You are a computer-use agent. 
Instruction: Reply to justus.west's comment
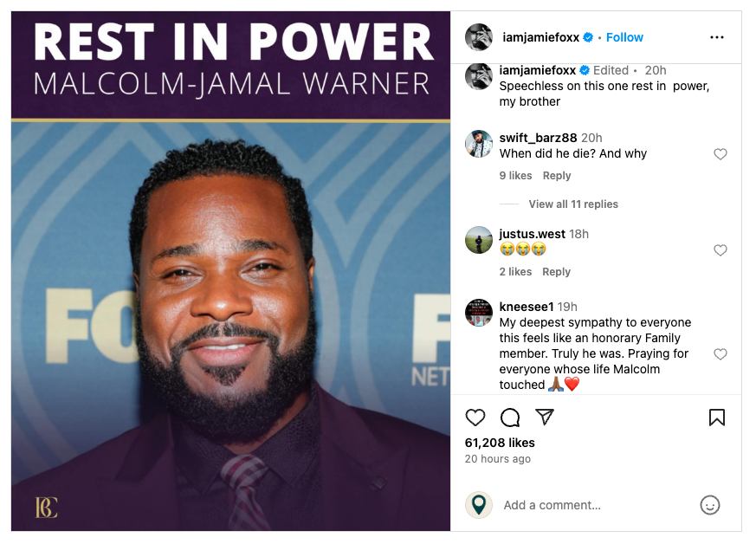557,271
